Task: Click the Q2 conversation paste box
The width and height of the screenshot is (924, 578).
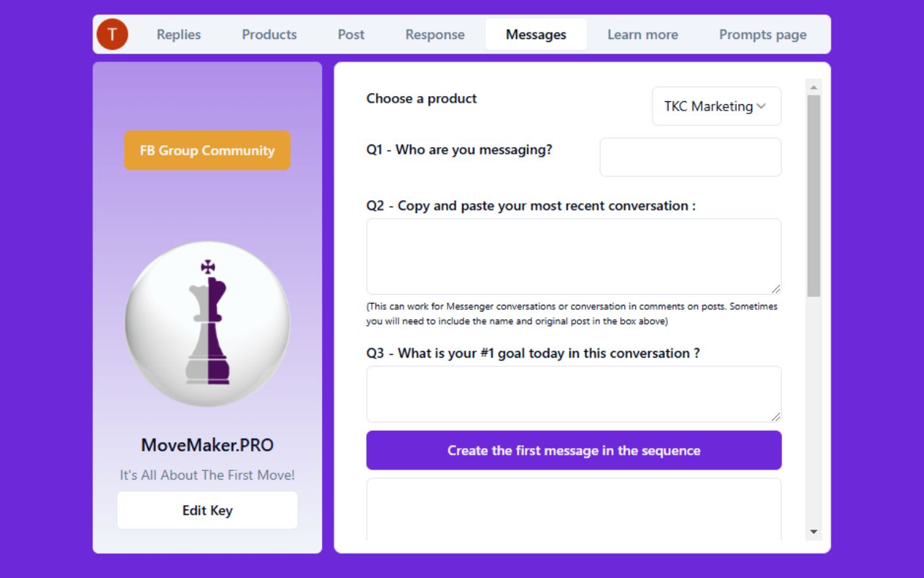Action: click(573, 256)
